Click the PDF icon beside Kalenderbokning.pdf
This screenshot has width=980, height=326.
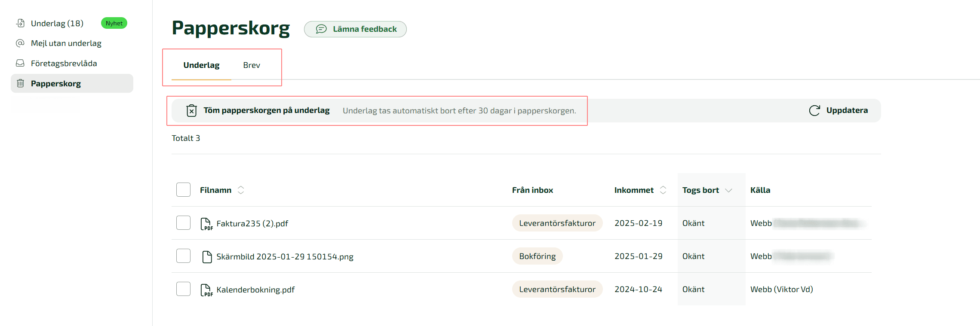pyautogui.click(x=206, y=290)
